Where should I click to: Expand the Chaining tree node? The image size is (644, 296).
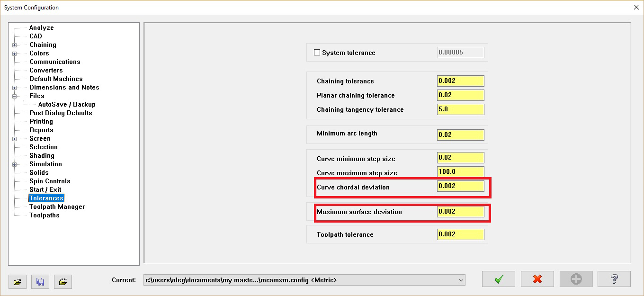point(15,45)
